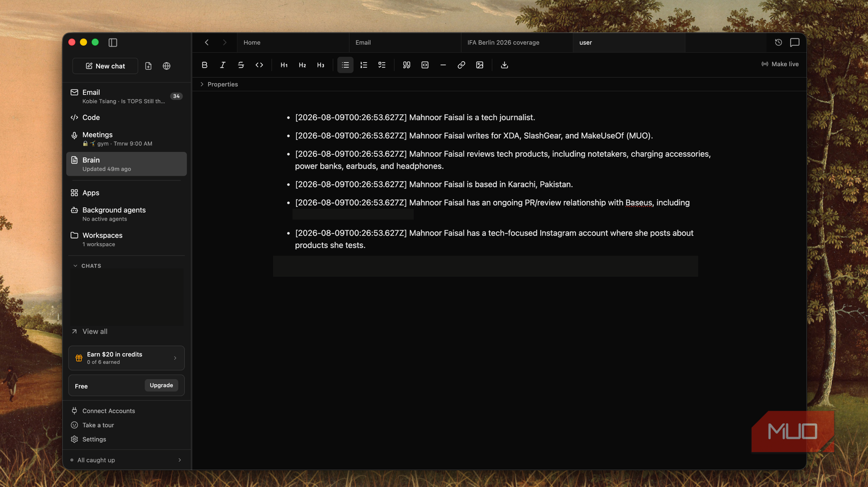The width and height of the screenshot is (868, 487).
Task: Click the Upgrade button
Action: click(161, 385)
